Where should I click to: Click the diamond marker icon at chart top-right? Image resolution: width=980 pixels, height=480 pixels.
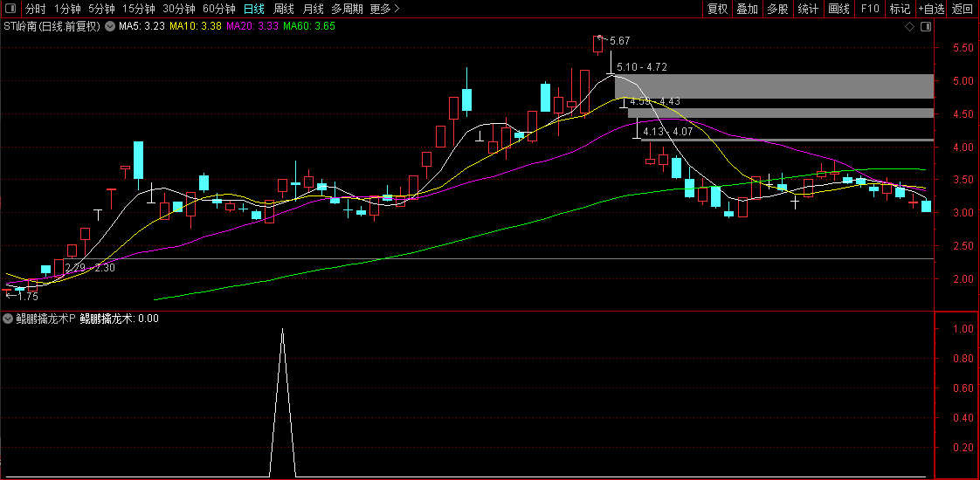pyautogui.click(x=909, y=27)
